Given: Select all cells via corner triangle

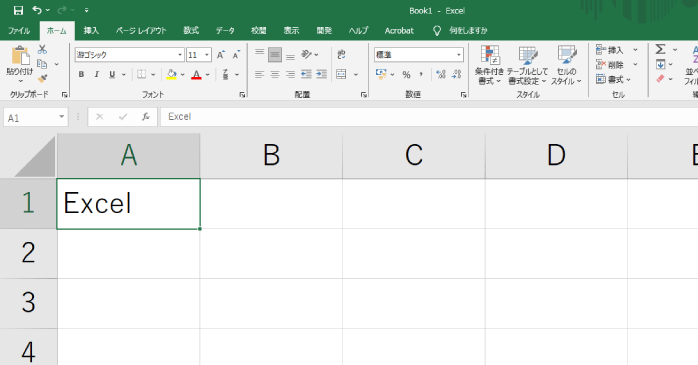Looking at the screenshot, I should [35, 157].
